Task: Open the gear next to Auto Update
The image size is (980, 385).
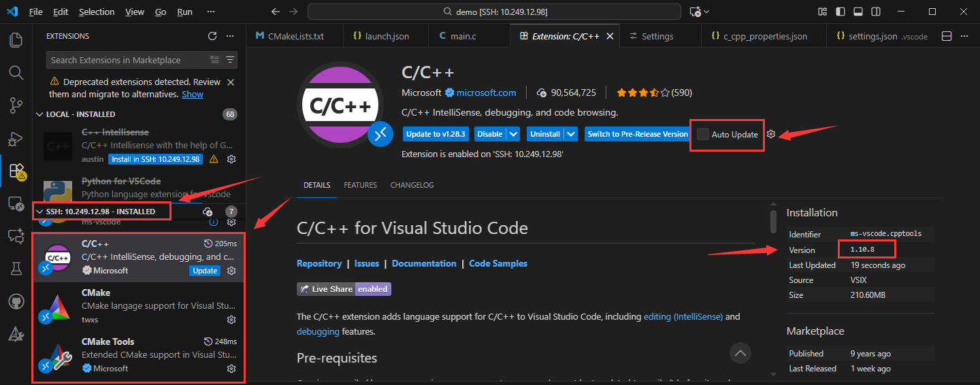Action: point(771,134)
